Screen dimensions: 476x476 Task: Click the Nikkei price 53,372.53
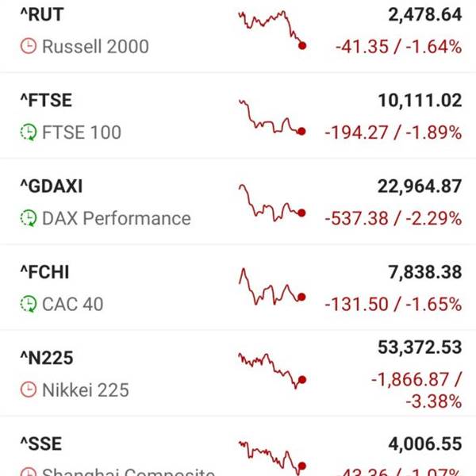pyautogui.click(x=419, y=347)
